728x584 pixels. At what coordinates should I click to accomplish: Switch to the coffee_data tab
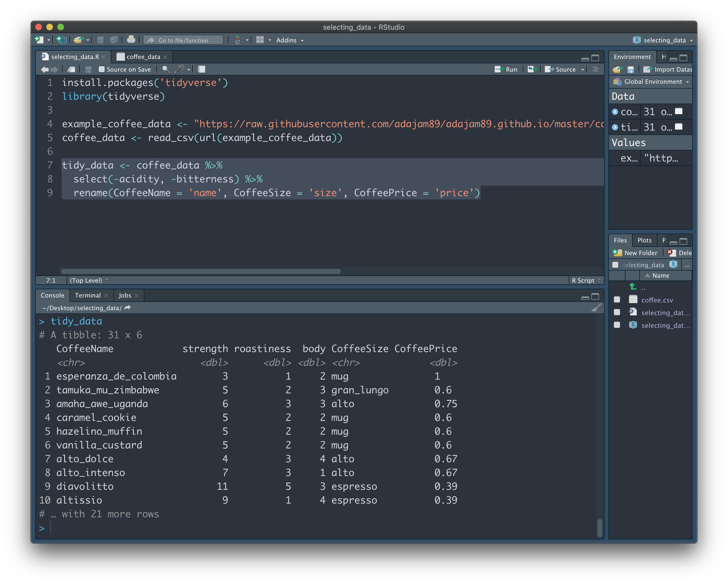(143, 57)
